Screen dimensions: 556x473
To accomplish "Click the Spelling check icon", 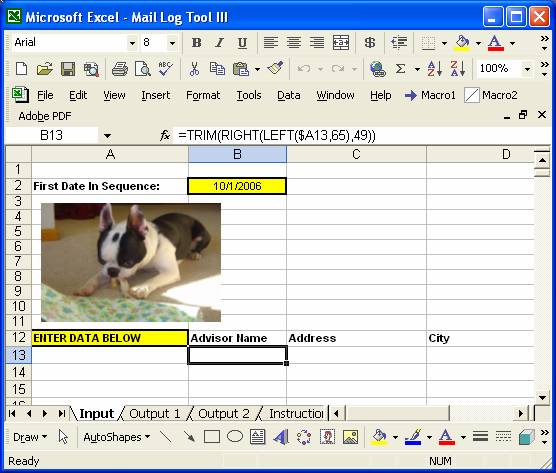I will [x=166, y=69].
